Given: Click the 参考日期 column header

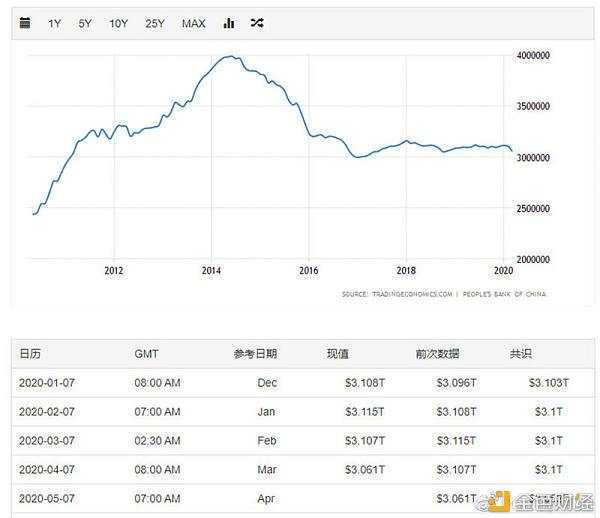Looking at the screenshot, I should click(255, 353).
